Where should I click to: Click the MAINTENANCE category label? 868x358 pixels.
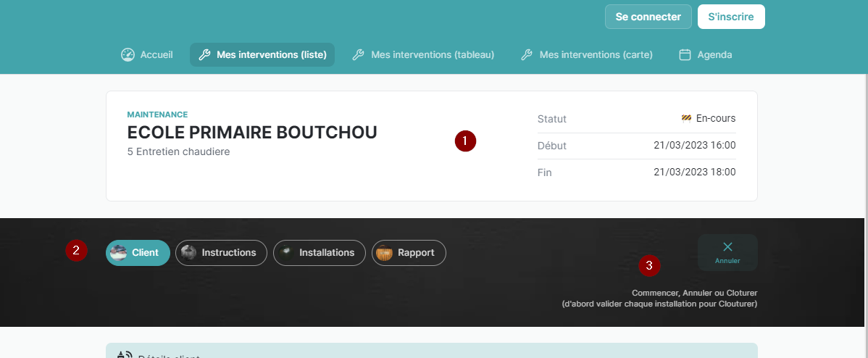click(x=157, y=115)
